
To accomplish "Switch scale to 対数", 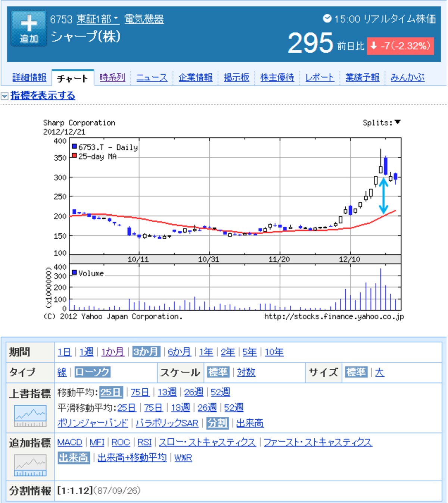I will click(x=246, y=372).
